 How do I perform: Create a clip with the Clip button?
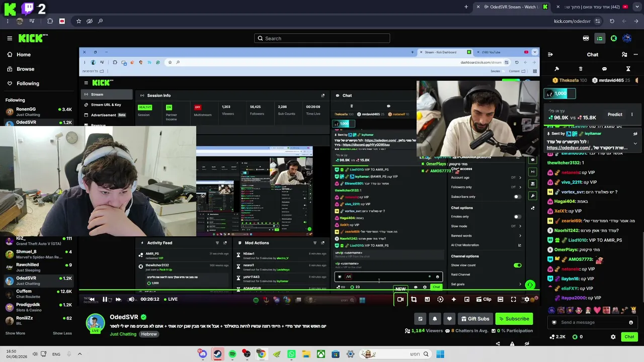pyautogui.click(x=484, y=299)
